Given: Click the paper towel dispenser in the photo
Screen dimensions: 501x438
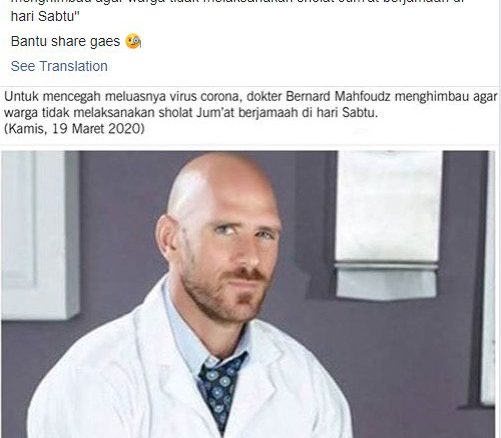Looking at the screenshot, I should pos(387,225).
